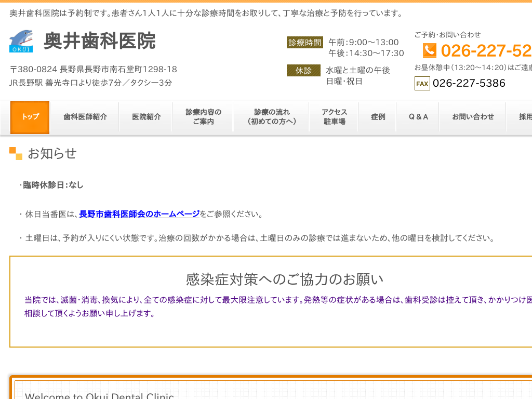Click the 診療時間 badge
The image size is (532, 399).
[304, 43]
